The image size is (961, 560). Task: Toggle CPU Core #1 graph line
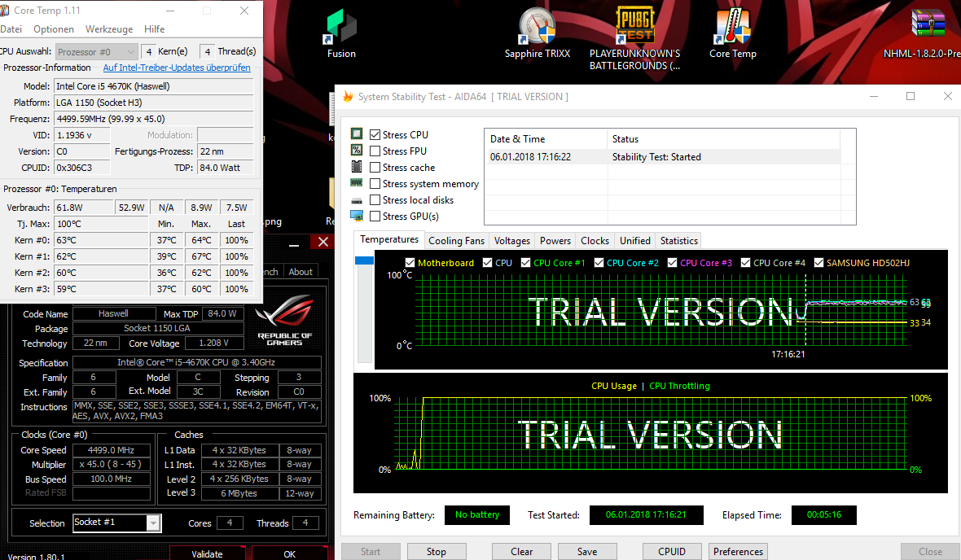pyautogui.click(x=525, y=263)
